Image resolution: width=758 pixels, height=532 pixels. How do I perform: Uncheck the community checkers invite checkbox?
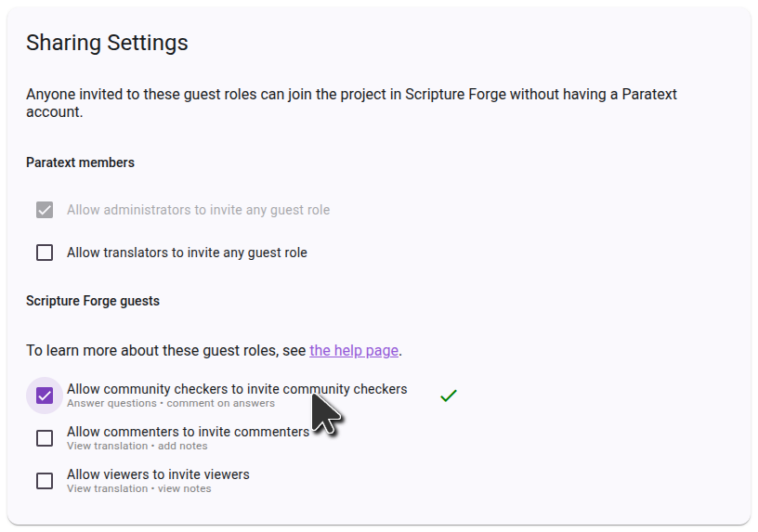coord(45,396)
